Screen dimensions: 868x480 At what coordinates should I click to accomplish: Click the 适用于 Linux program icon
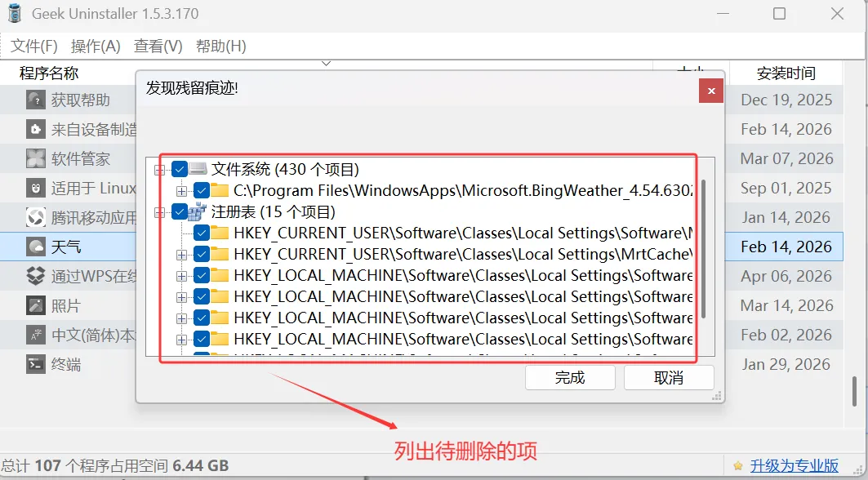point(36,188)
